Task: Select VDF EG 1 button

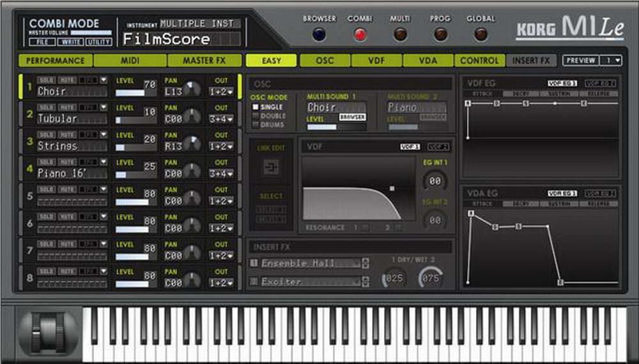Action: tap(562, 84)
